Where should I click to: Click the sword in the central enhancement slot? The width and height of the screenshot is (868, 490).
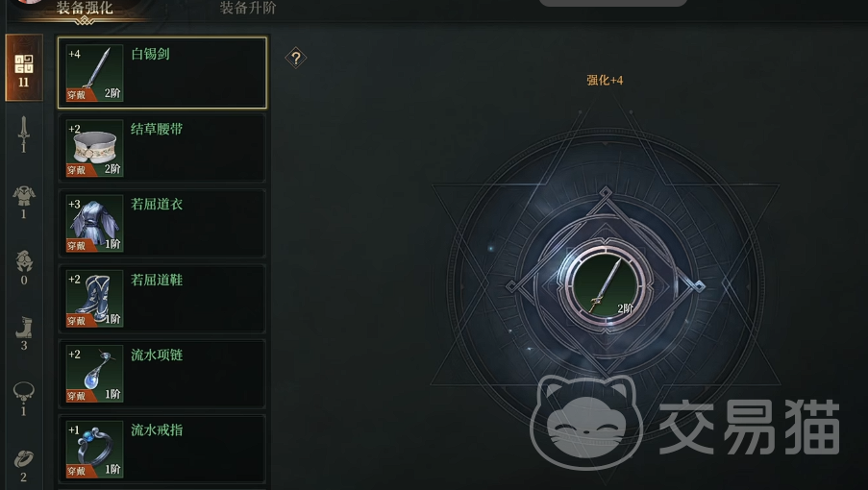point(606,286)
